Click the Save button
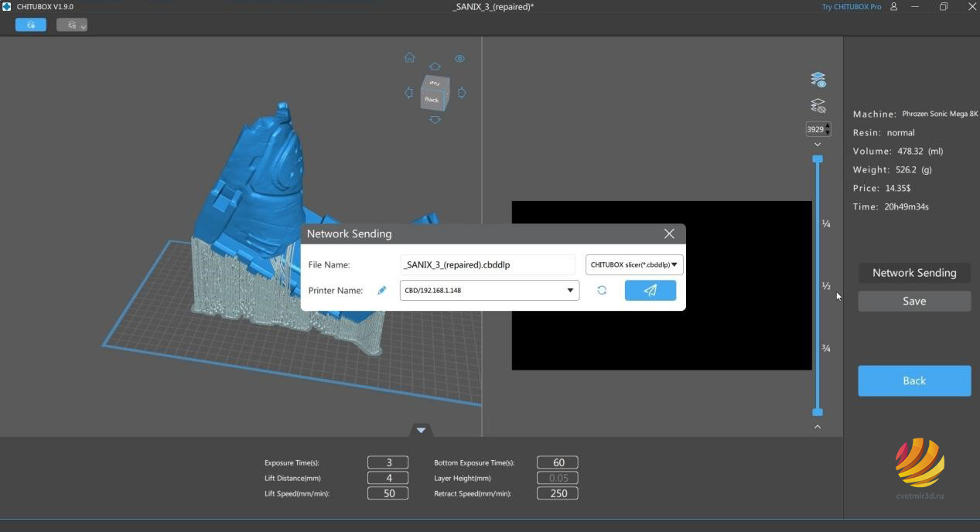 pyautogui.click(x=914, y=301)
